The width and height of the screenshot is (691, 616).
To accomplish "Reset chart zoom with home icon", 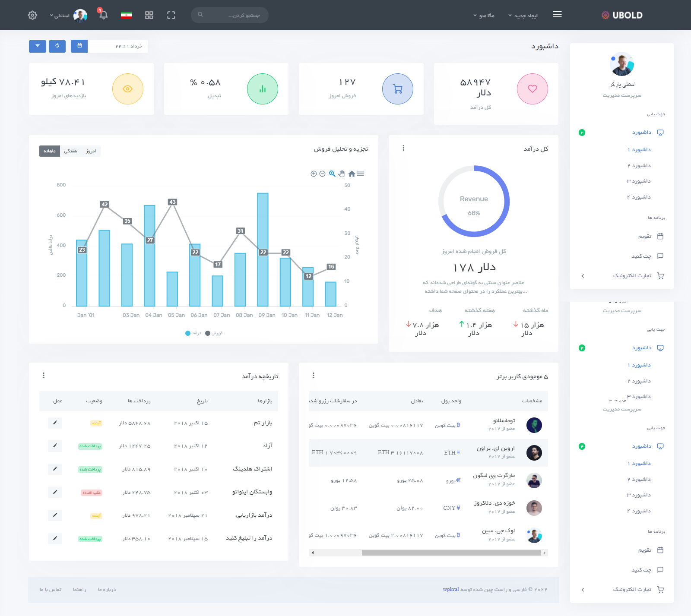I will (352, 174).
